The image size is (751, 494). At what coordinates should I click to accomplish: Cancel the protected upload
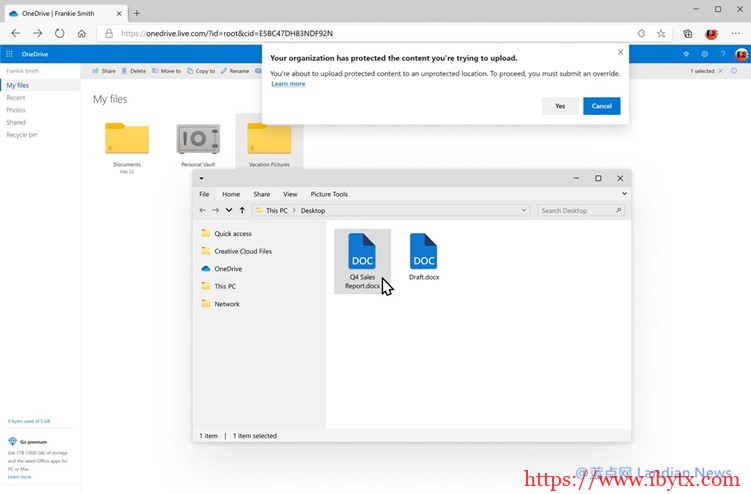[x=601, y=106]
